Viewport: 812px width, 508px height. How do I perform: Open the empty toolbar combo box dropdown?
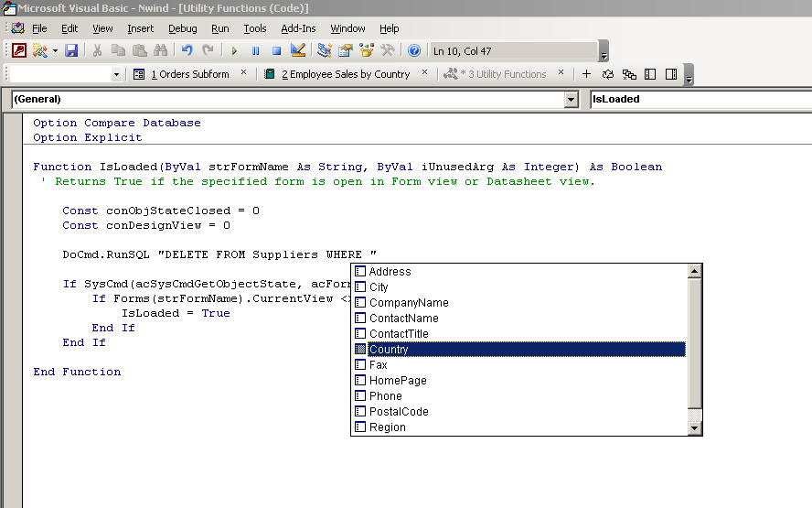click(x=116, y=74)
